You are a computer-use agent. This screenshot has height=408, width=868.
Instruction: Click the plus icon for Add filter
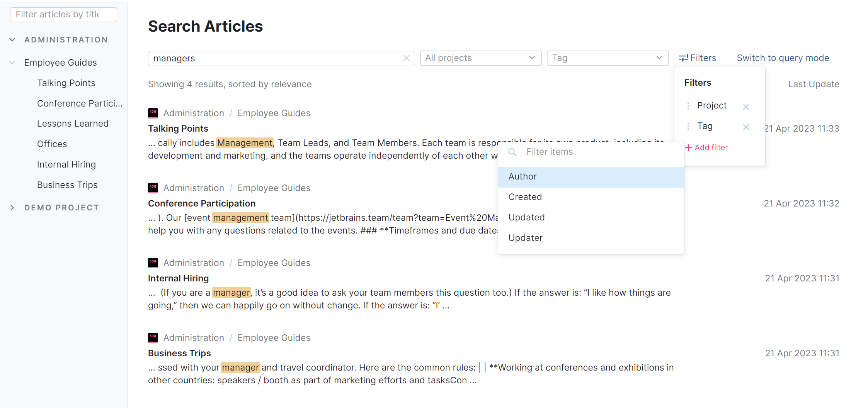point(688,147)
